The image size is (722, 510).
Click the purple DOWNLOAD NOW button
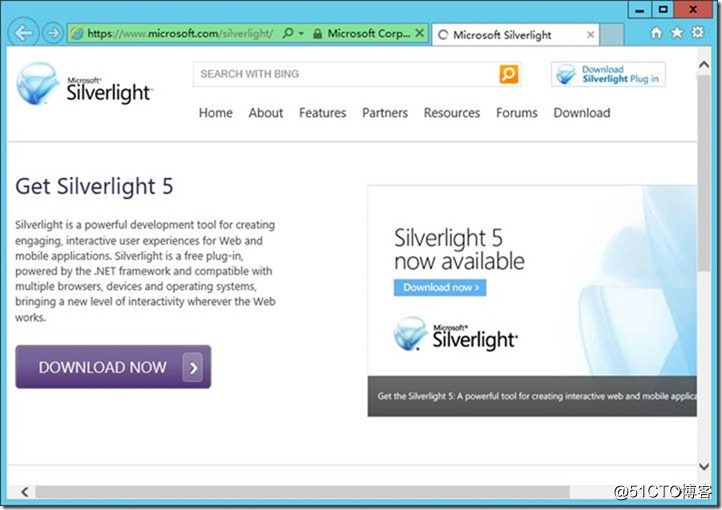[x=113, y=367]
